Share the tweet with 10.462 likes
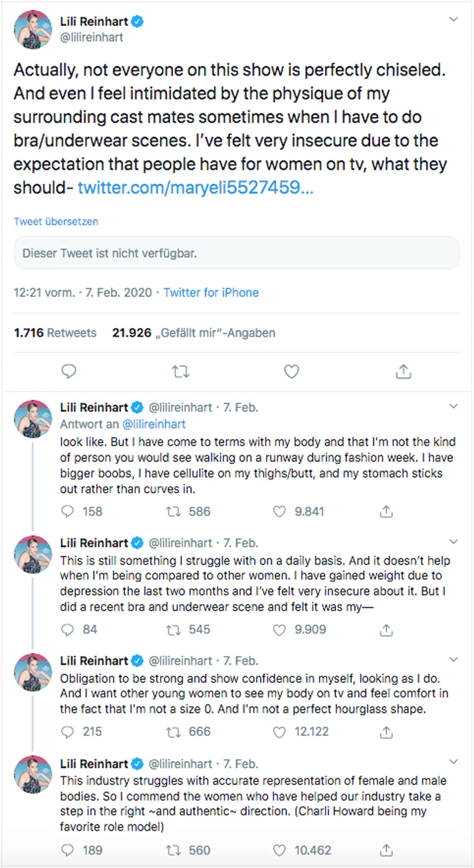 pos(386,850)
